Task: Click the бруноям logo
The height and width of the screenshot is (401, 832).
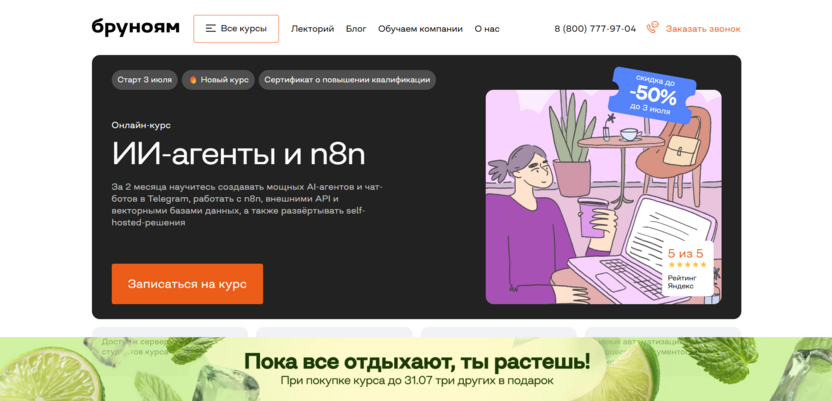Action: (135, 27)
